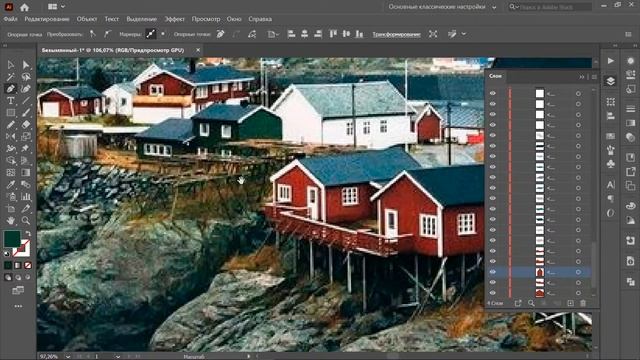Select the Gradient tool
Screen dimensions: 640x360
(26, 172)
